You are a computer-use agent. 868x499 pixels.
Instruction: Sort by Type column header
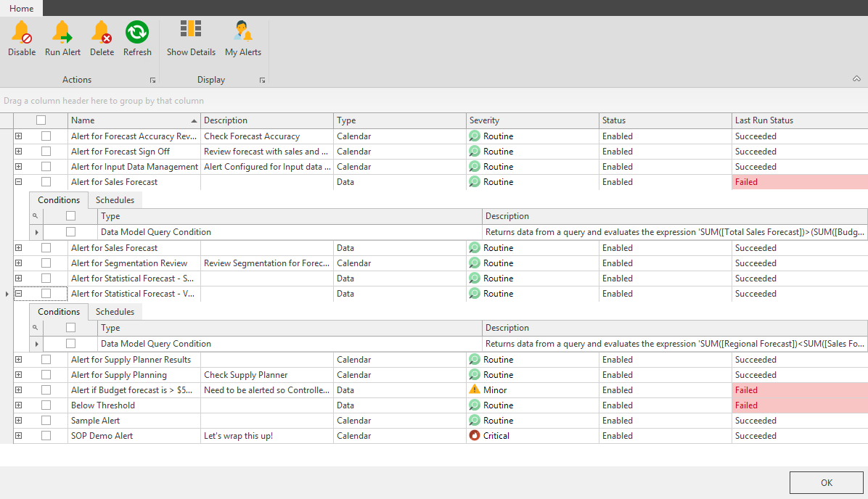click(x=400, y=120)
